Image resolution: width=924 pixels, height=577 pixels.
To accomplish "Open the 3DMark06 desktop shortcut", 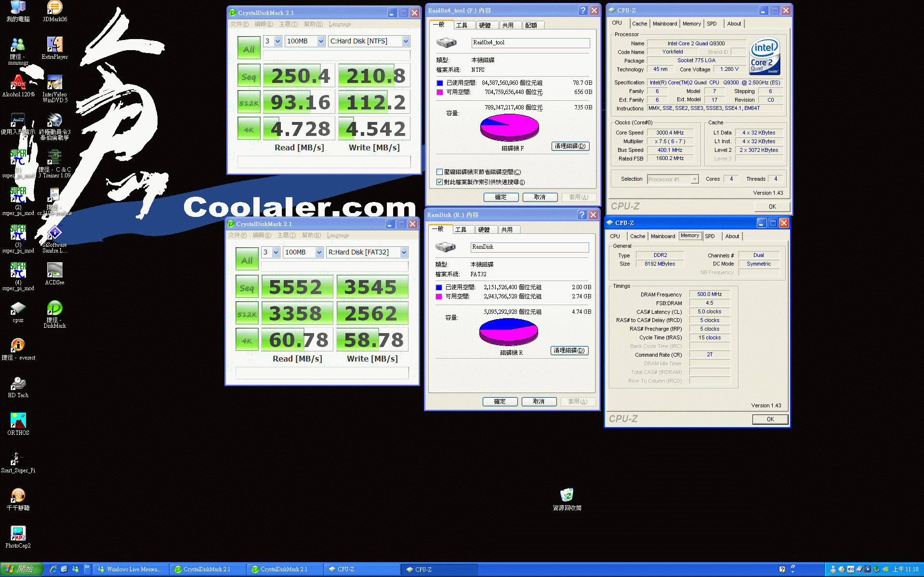I will [x=54, y=11].
